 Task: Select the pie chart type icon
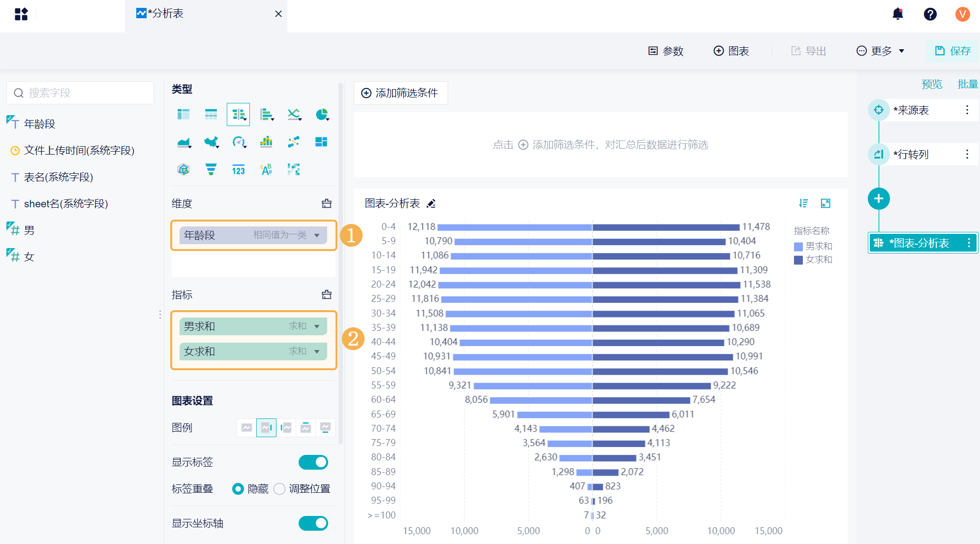pos(322,115)
